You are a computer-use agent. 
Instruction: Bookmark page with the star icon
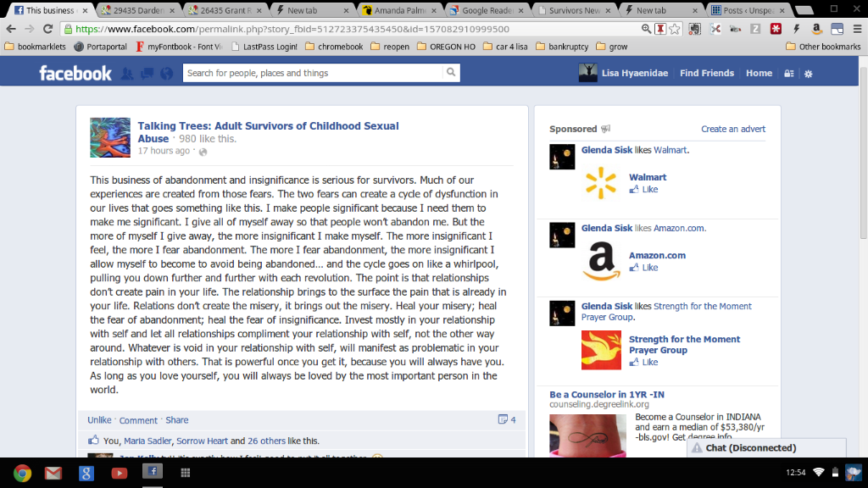(674, 29)
